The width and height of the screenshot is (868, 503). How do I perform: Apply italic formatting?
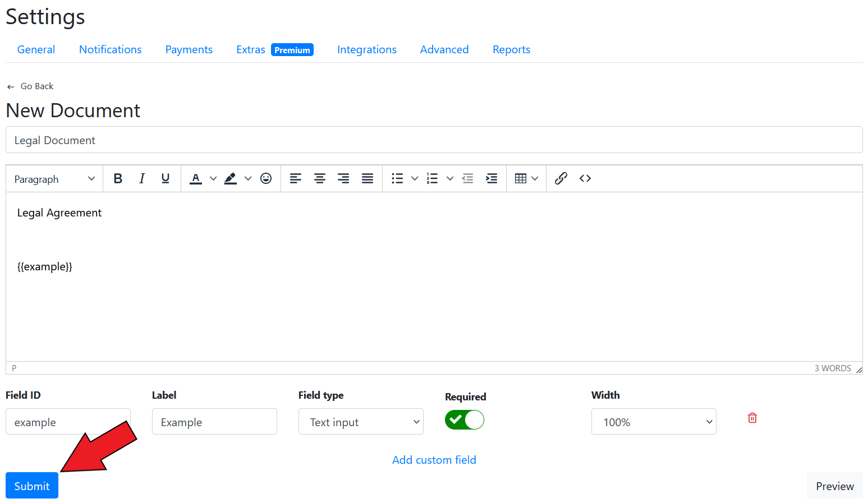point(142,178)
